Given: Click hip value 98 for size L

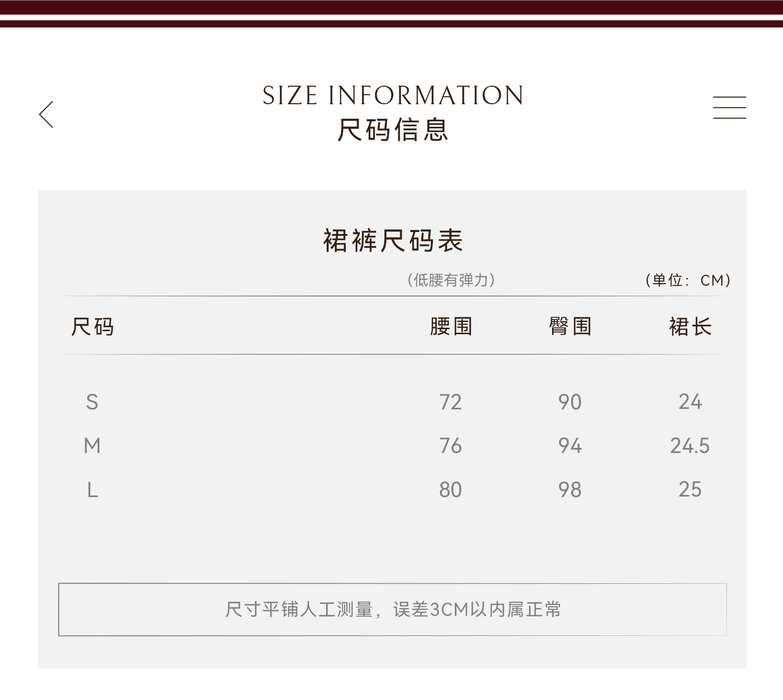Looking at the screenshot, I should [570, 490].
